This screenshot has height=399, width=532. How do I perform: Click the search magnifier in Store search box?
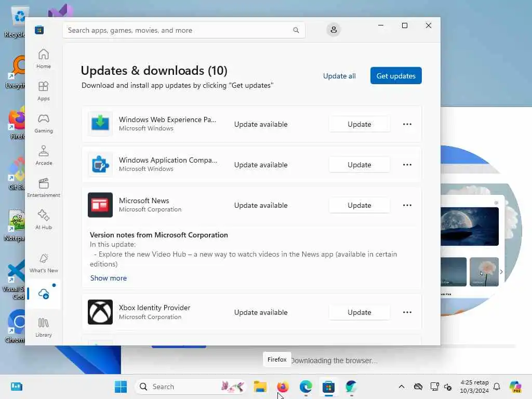pyautogui.click(x=296, y=30)
